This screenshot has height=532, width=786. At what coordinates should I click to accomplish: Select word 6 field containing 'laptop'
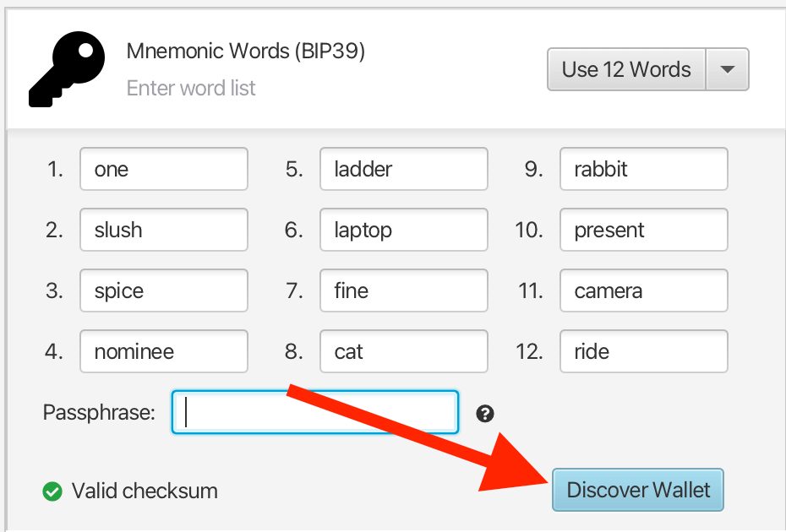403,231
